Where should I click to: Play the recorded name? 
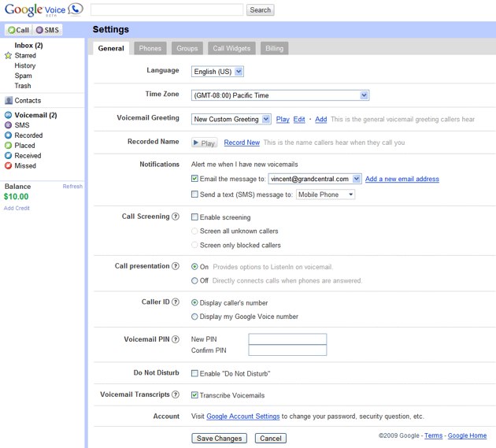[x=205, y=143]
